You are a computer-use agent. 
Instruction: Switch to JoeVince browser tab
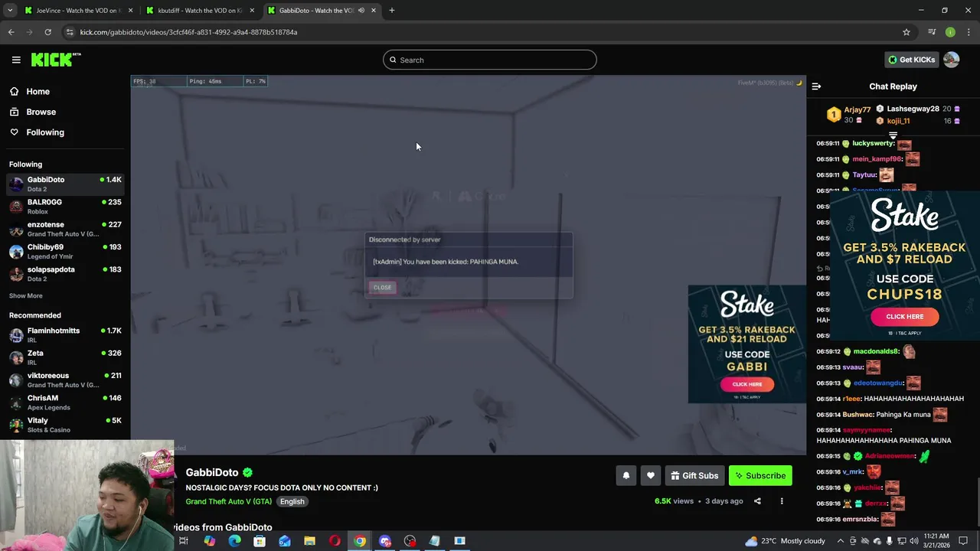pyautogui.click(x=79, y=11)
